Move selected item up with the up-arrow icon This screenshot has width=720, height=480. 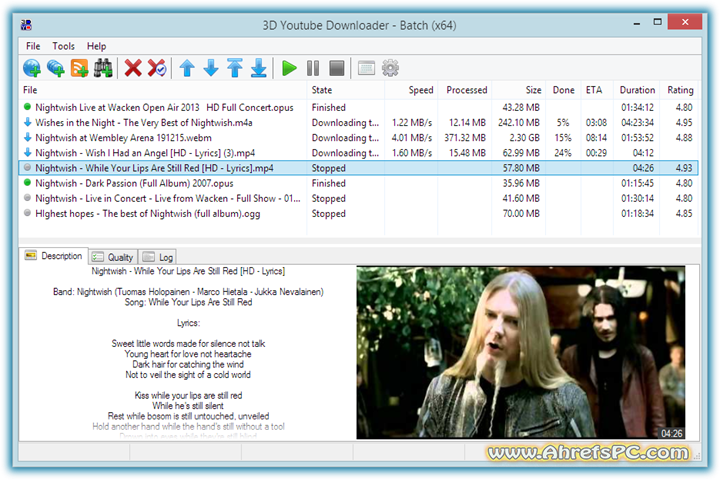point(187,68)
